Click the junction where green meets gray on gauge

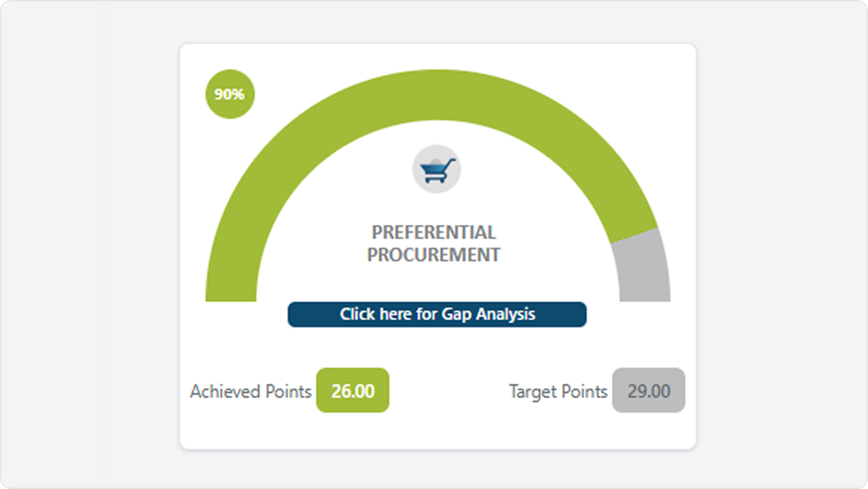[634, 235]
